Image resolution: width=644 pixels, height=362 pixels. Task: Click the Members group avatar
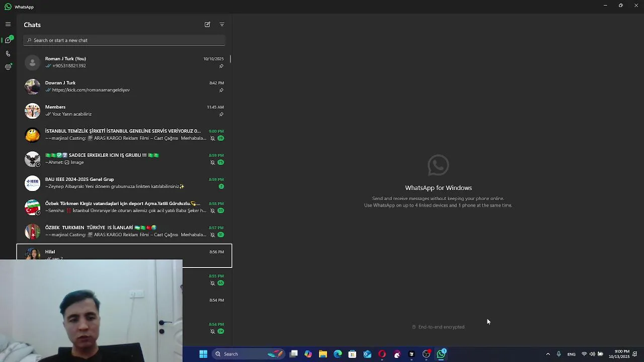coord(32,111)
